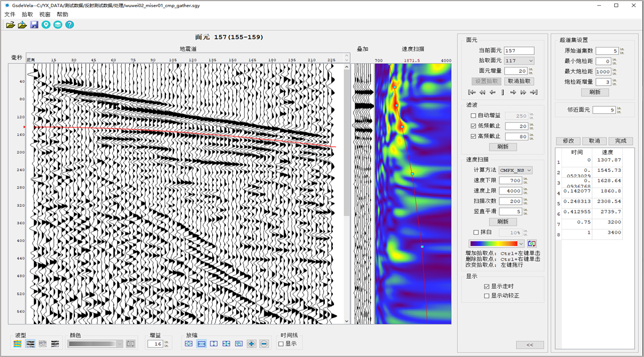Open the 拾取 menu
Viewport: 644px width, 357px height.
tap(27, 14)
